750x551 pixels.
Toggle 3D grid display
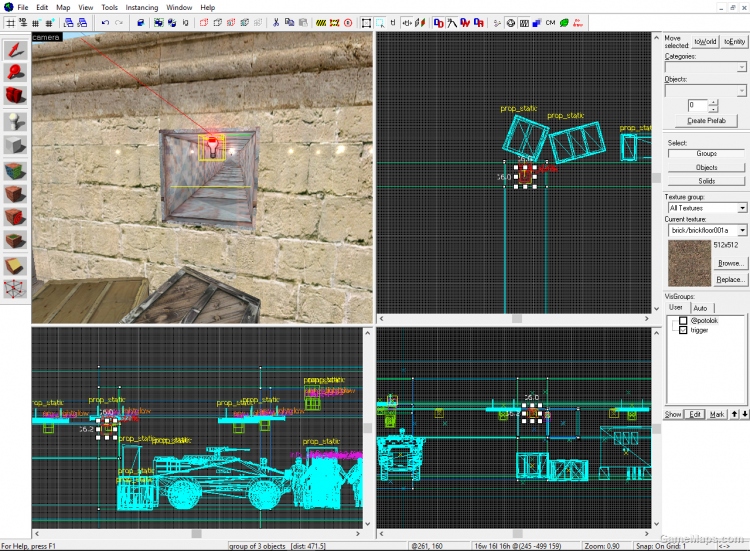pyautogui.click(x=22, y=22)
